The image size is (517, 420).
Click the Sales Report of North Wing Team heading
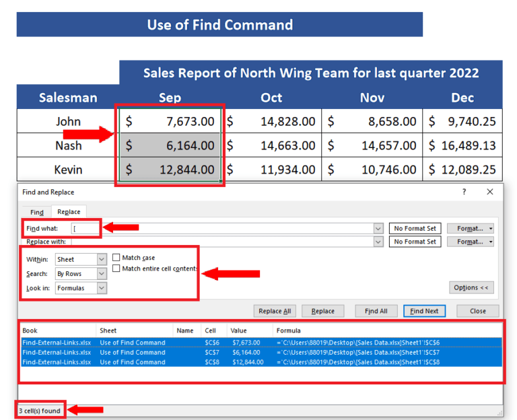click(x=311, y=73)
